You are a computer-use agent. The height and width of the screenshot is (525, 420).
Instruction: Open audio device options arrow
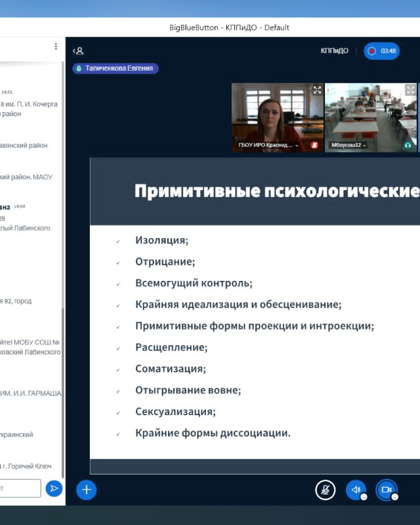click(x=364, y=497)
